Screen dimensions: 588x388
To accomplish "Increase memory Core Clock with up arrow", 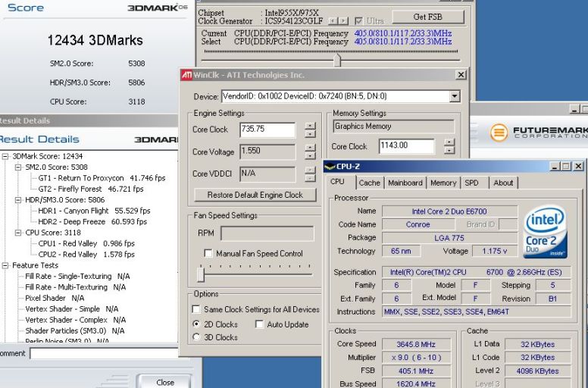I will coord(449,142).
